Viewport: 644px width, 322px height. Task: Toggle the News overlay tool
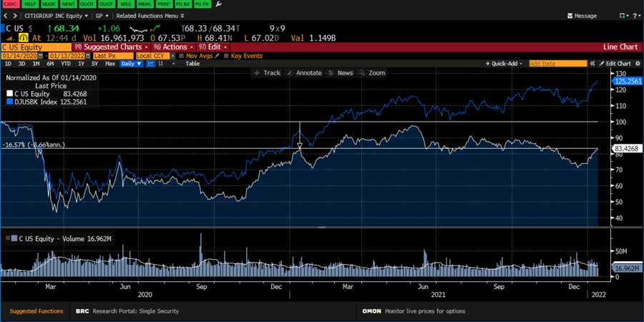341,73
